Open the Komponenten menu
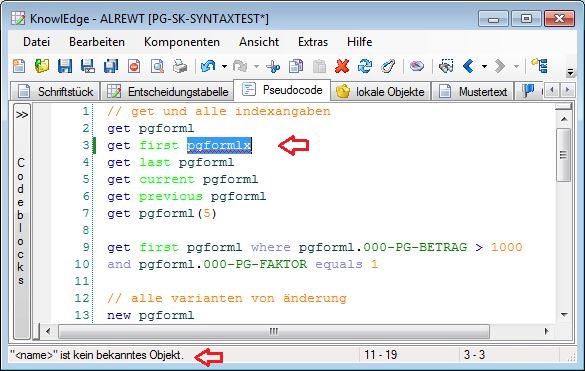Screen dimensions: 585x371 click(182, 42)
